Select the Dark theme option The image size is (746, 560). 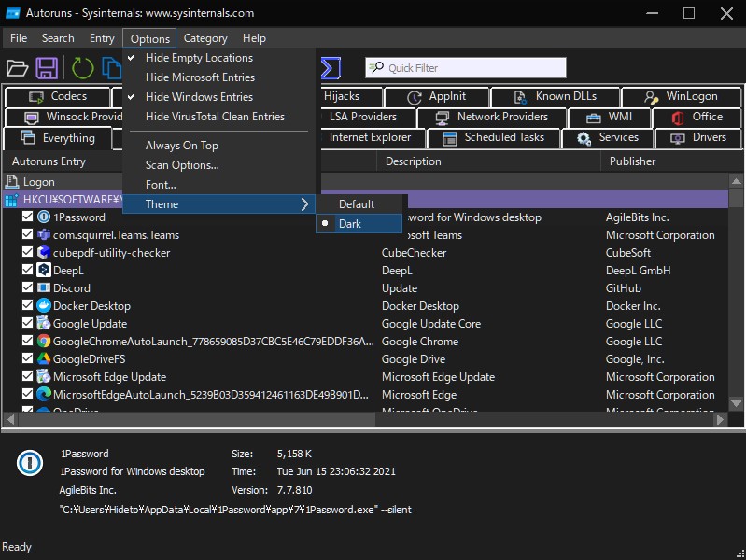click(359, 224)
